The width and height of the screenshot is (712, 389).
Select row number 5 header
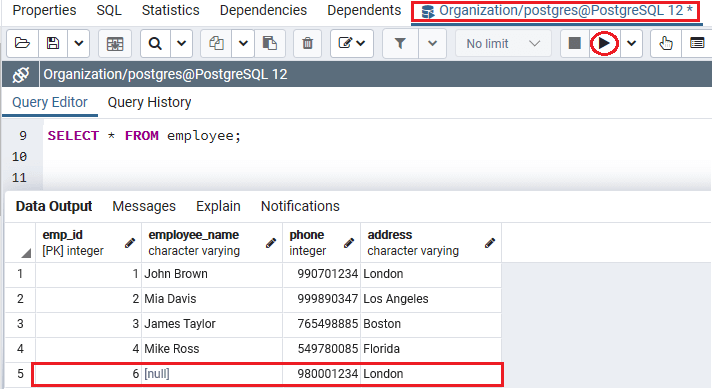click(x=20, y=374)
